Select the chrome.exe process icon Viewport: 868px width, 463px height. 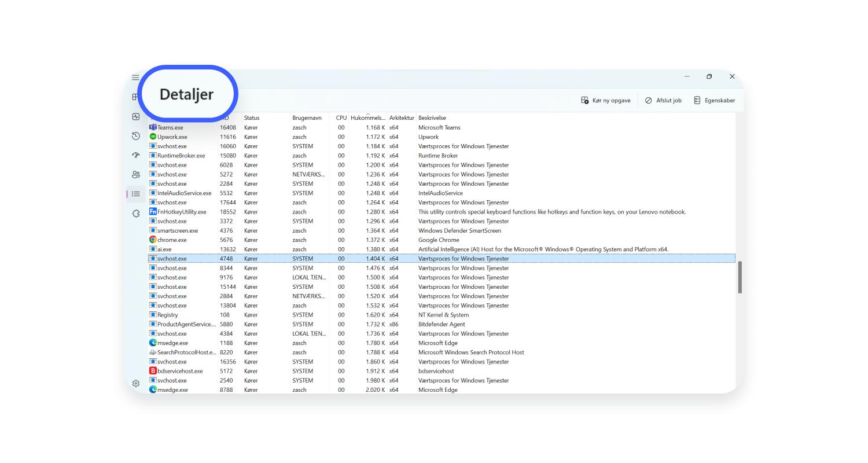153,240
